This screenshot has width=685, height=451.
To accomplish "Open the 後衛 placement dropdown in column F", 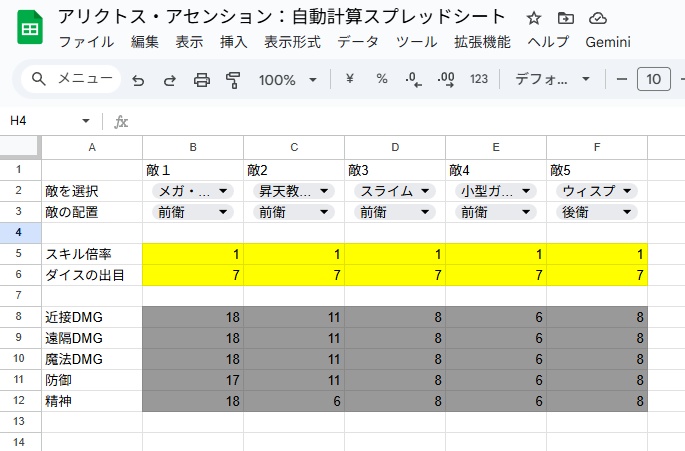I will click(x=596, y=212).
